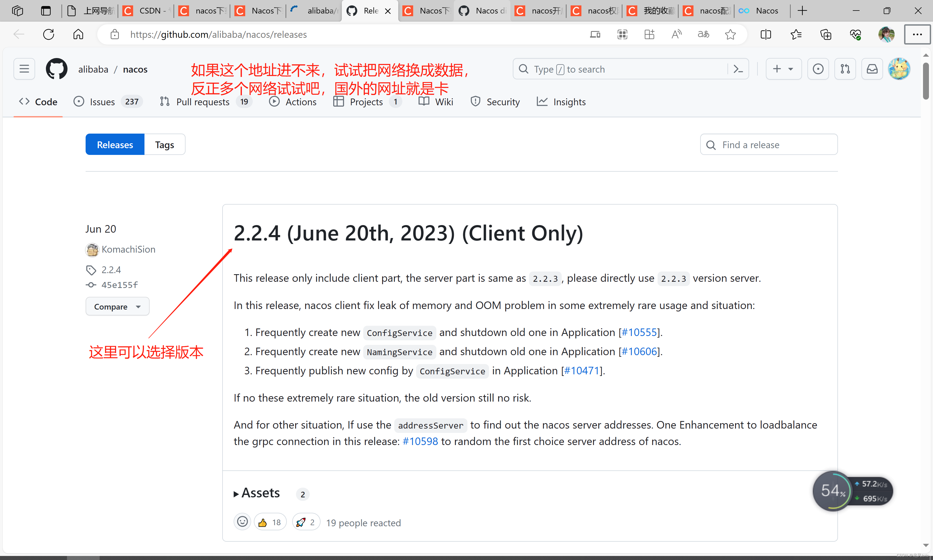
Task: Go to the browser home page
Action: [78, 34]
